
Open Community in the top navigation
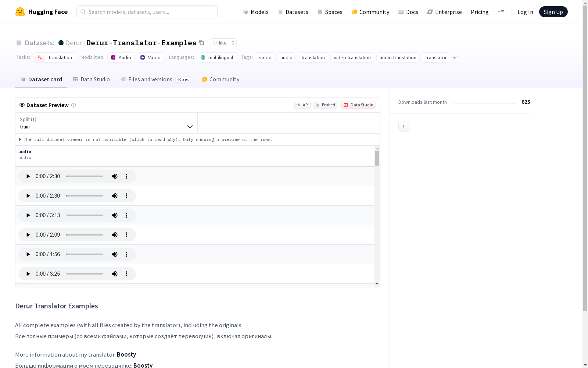tap(370, 12)
